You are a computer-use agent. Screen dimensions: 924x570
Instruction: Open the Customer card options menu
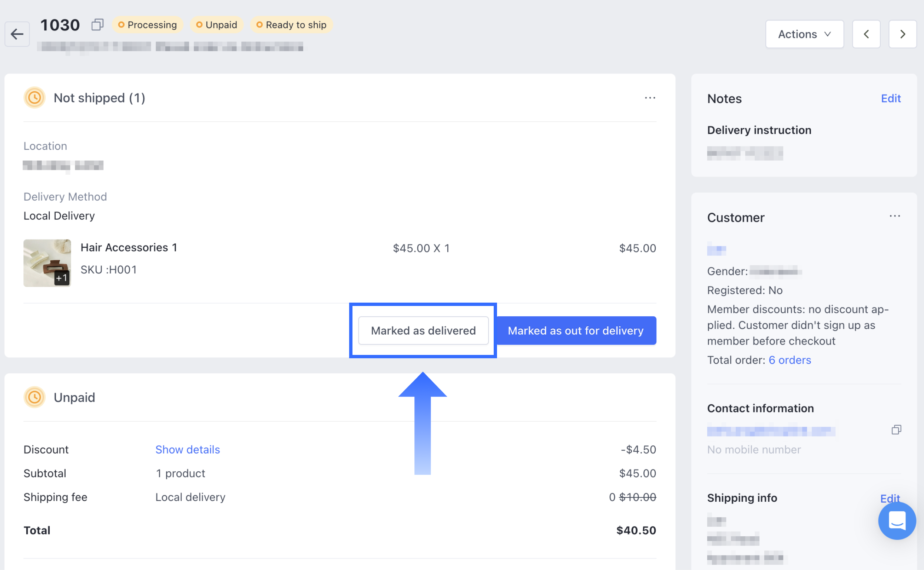tap(895, 216)
